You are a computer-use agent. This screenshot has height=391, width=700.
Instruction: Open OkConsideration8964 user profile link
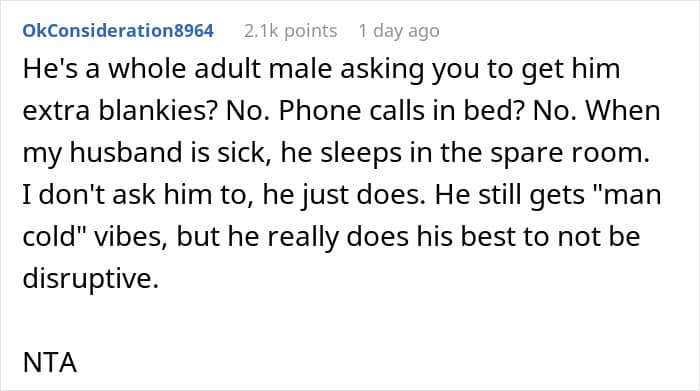tap(118, 31)
